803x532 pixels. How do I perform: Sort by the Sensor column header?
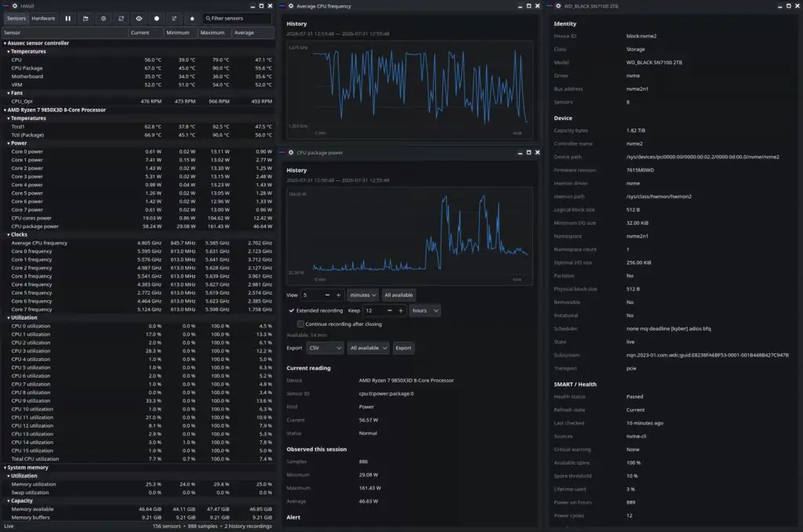64,33
